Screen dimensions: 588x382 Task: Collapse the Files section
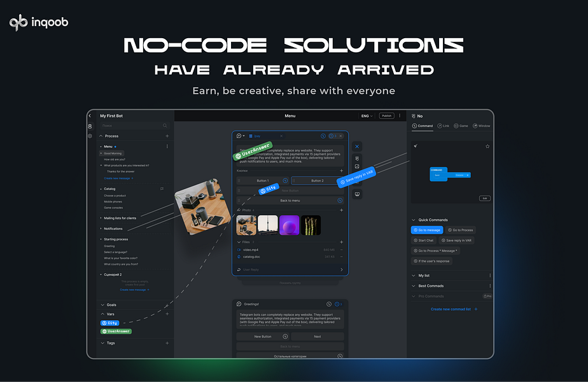pyautogui.click(x=239, y=242)
